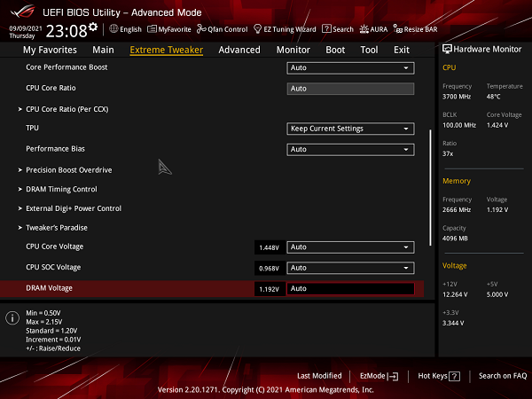Select the CPU SOC Voltage label
532x399 pixels.
53,268
